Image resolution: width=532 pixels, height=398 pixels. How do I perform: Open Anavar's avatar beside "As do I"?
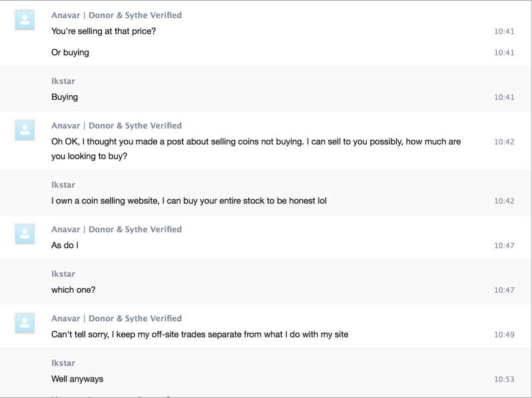(25, 234)
